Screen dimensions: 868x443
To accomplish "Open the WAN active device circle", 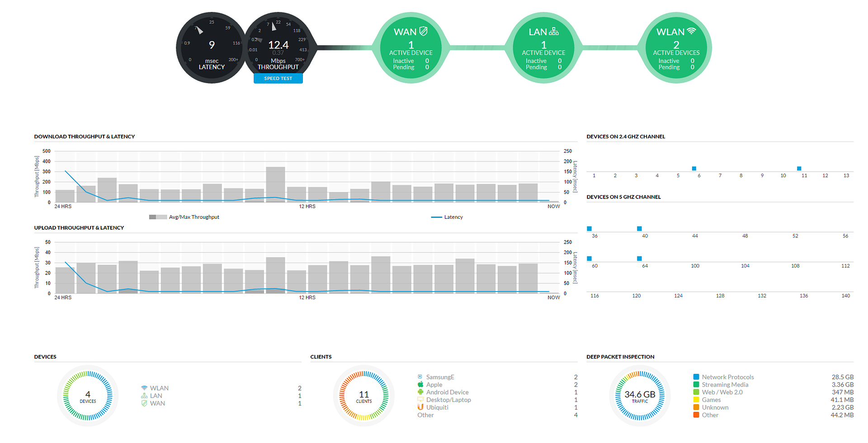I will coord(411,48).
